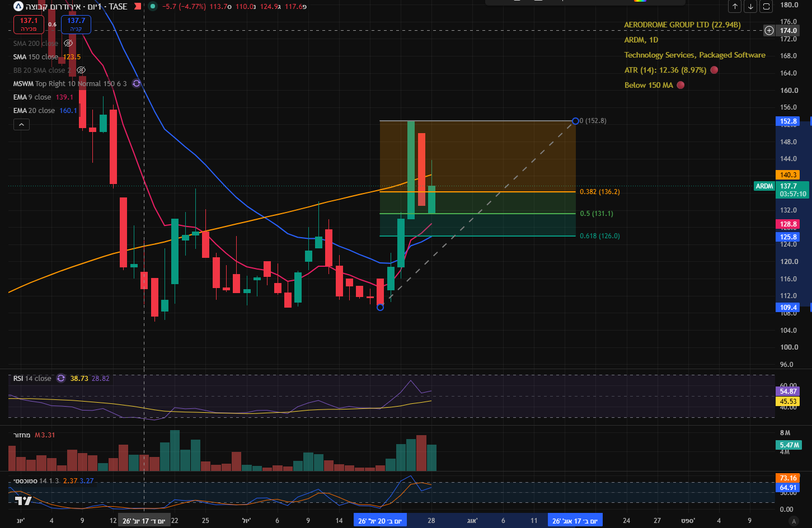Image resolution: width=812 pixels, height=528 pixels.
Task: Click the Fibonacci endpoint handle at 152.8
Action: click(575, 121)
